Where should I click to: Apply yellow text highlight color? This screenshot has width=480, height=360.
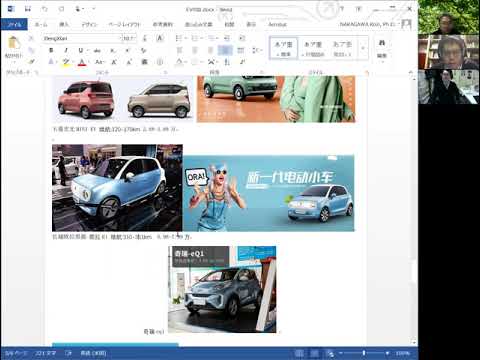pos(66,62)
